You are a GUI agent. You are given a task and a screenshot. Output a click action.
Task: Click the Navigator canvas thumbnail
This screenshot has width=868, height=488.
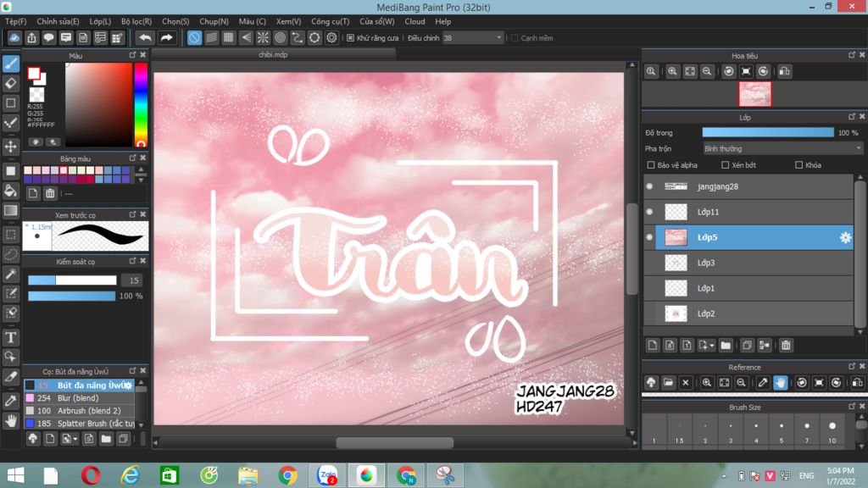[754, 94]
